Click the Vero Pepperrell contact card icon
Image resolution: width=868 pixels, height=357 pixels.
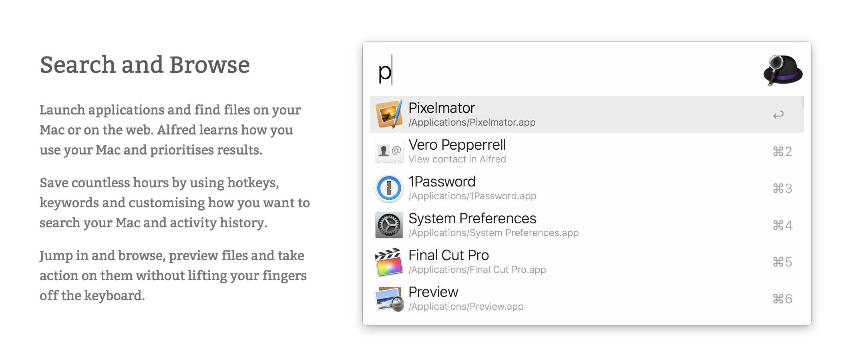[389, 151]
